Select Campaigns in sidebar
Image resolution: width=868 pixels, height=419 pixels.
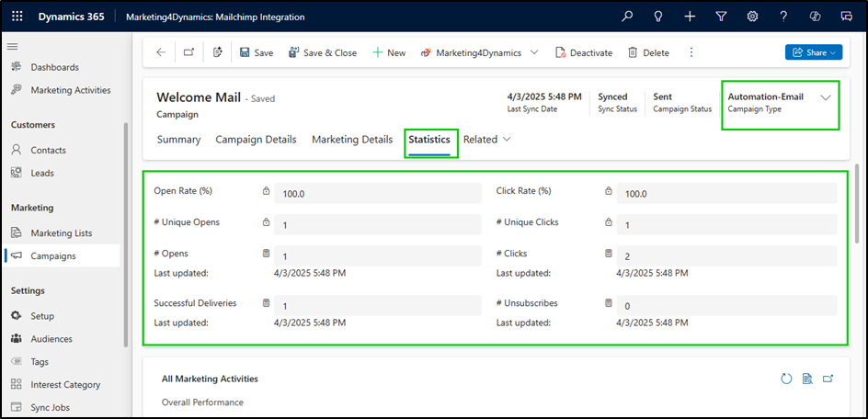point(62,255)
